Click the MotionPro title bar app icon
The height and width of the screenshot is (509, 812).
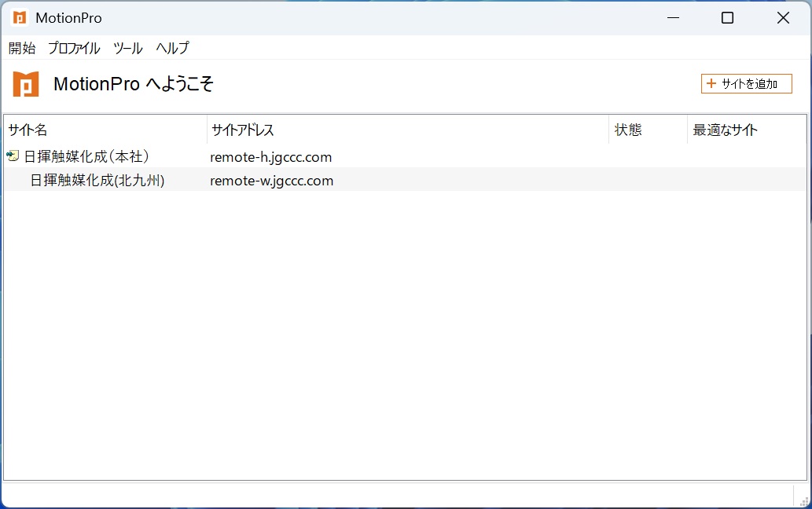tap(20, 18)
